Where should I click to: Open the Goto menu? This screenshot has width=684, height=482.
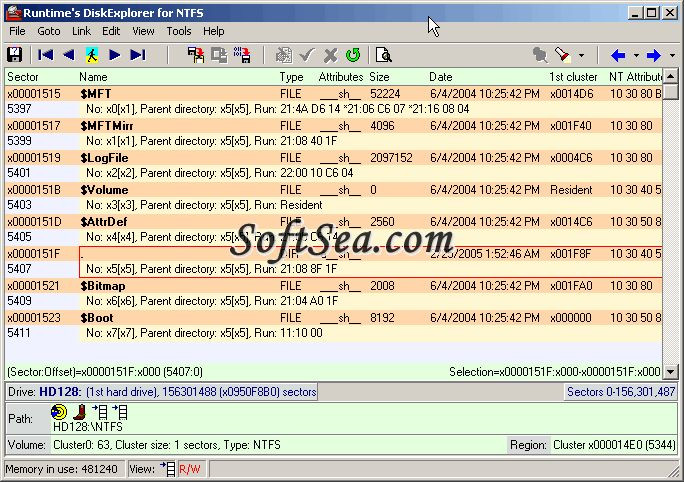point(48,31)
